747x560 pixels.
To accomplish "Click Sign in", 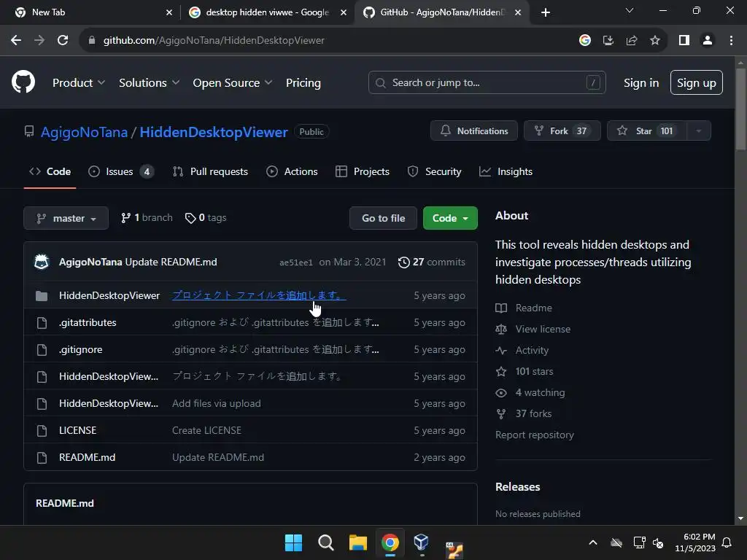I will tap(641, 83).
